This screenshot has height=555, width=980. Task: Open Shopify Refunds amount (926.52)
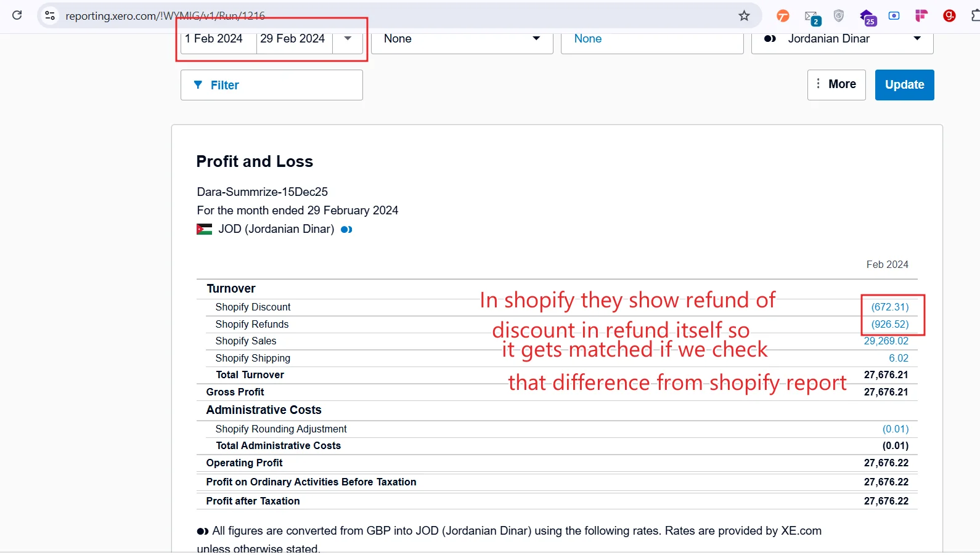pos(890,324)
